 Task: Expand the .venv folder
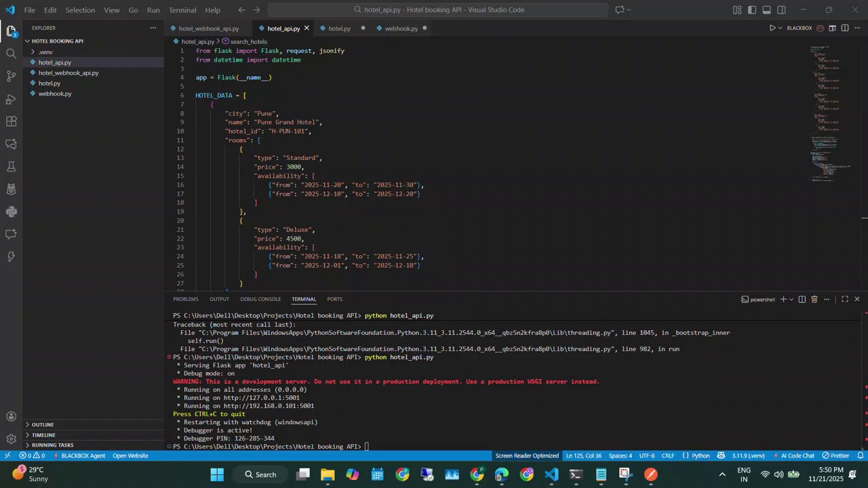[x=45, y=52]
